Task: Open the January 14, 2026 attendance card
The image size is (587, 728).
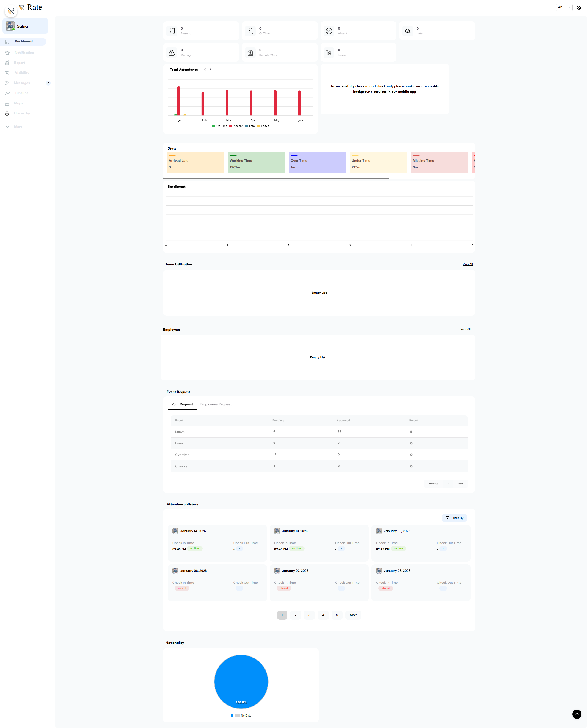Action: (x=217, y=543)
